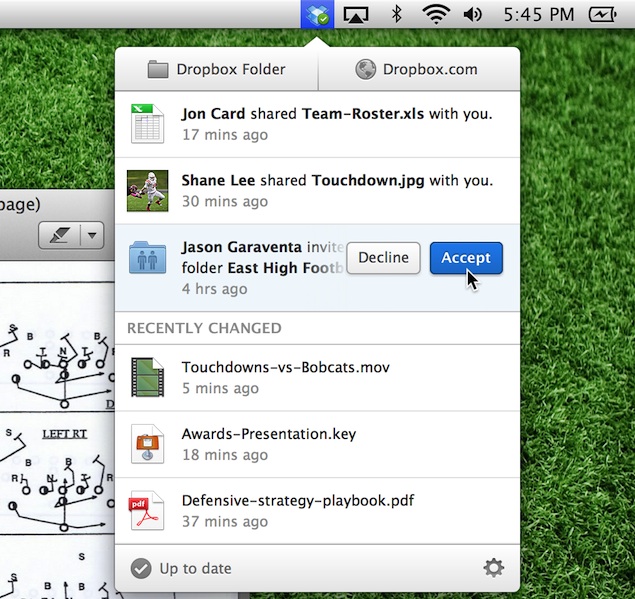The height and width of the screenshot is (599, 635).
Task: Click the Touchdowns-vs-Bobcats.mov film icon
Action: coord(147,377)
